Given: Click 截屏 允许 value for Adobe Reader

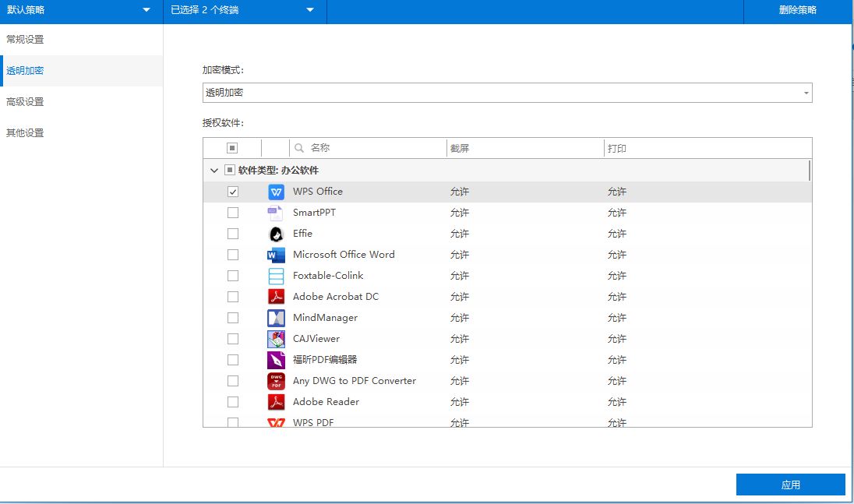Looking at the screenshot, I should (460, 402).
